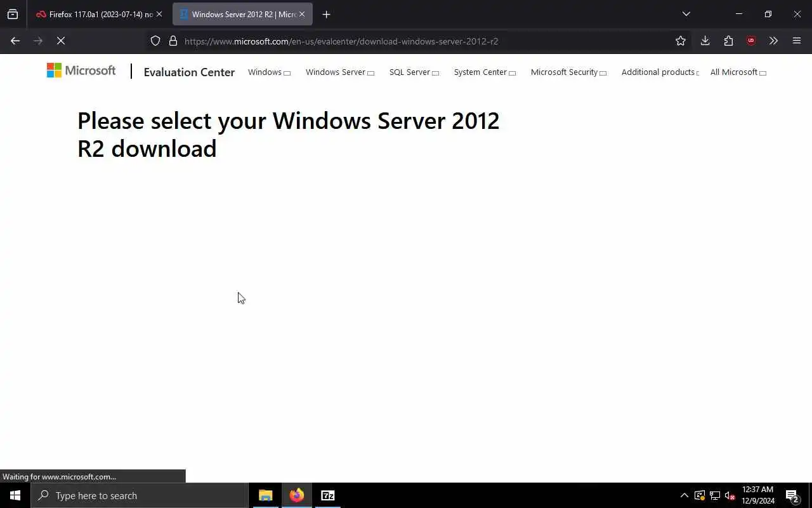
Task: Show hidden system tray icons
Action: pos(684,495)
